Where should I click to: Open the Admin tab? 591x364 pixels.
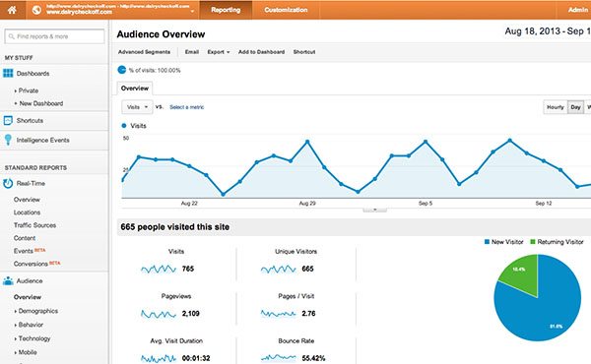[578, 10]
